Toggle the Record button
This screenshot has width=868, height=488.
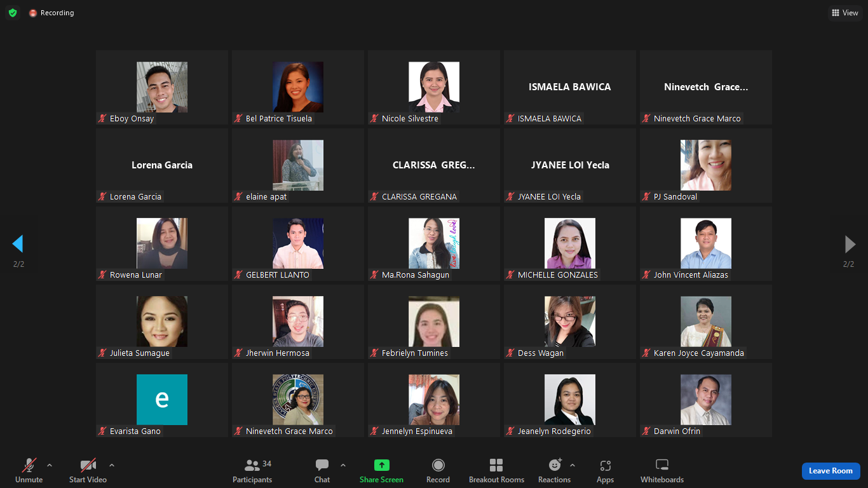[438, 471]
